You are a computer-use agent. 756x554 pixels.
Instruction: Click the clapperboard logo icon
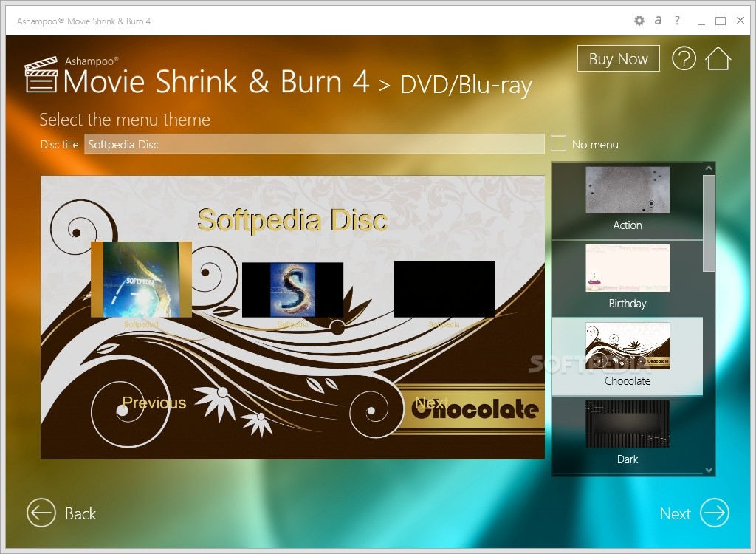[x=41, y=75]
